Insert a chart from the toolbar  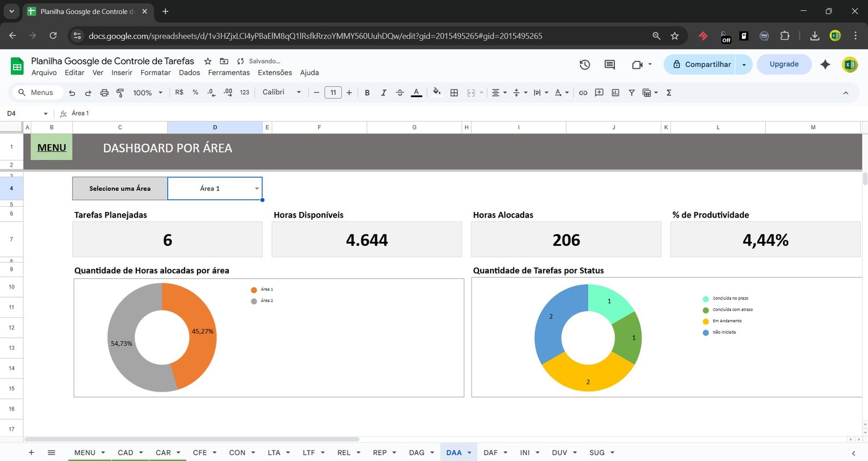click(x=615, y=93)
